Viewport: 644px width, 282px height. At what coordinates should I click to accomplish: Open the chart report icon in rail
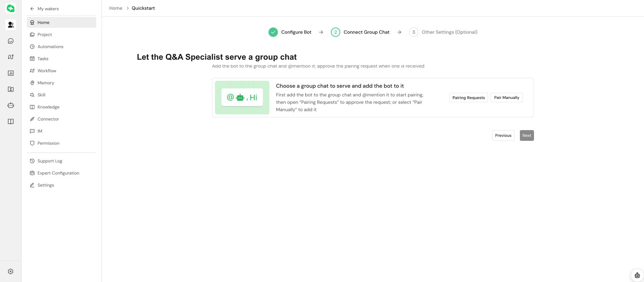click(11, 73)
